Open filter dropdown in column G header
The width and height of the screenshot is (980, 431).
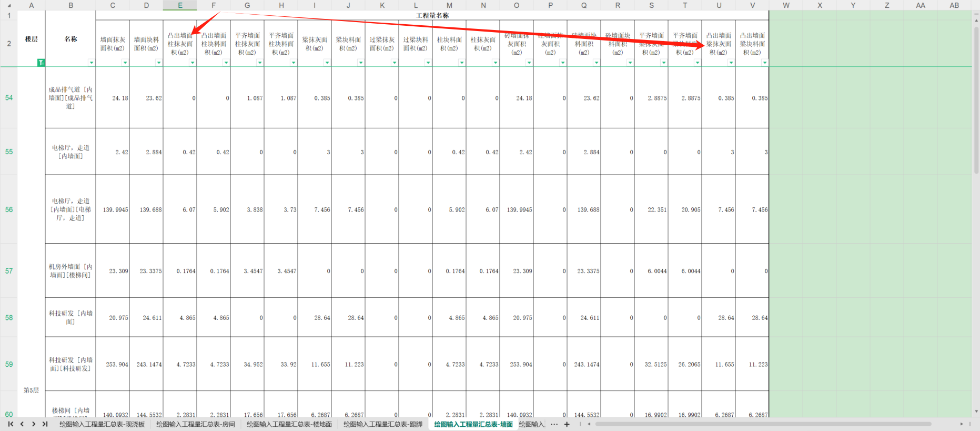click(x=260, y=63)
